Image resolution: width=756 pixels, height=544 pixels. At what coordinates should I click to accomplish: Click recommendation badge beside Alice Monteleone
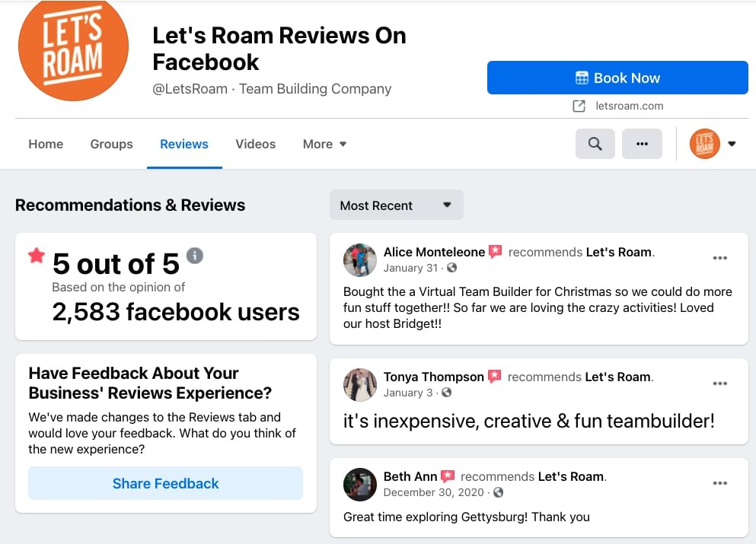pyautogui.click(x=495, y=252)
